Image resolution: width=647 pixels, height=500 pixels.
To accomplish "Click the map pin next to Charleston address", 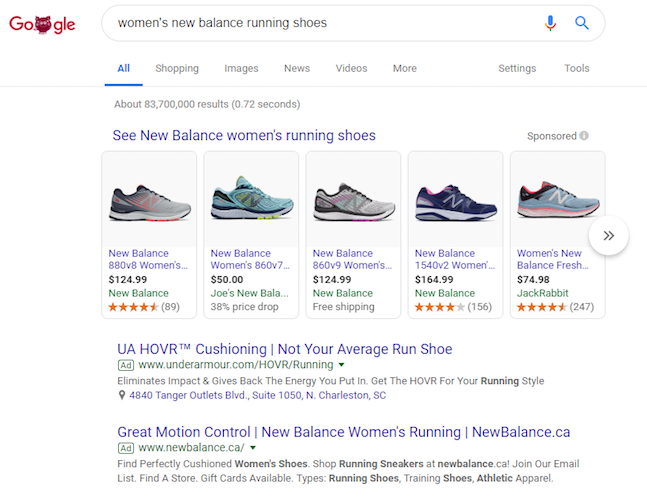I will click(x=122, y=395).
